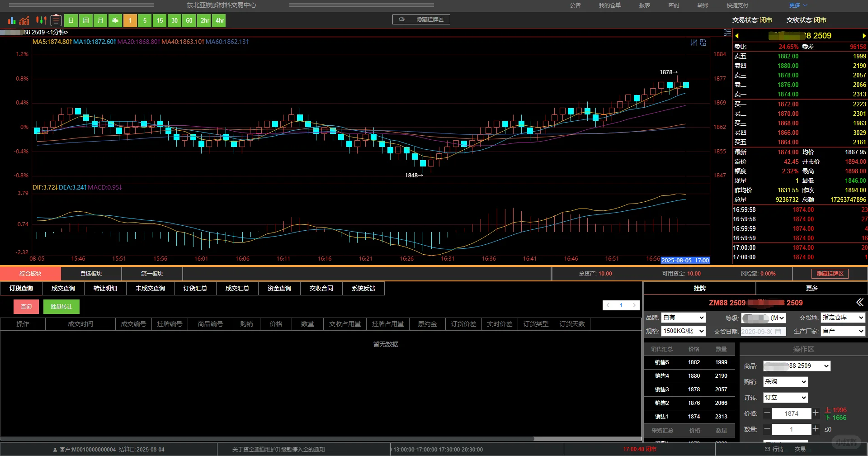
Task: Select the 60-minute timeframe
Action: pos(189,20)
